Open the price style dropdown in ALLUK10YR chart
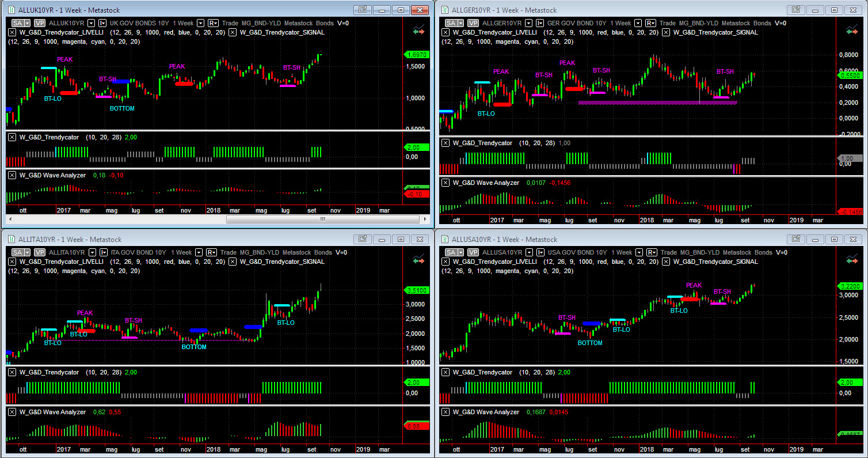This screenshot has height=458, width=868. pyautogui.click(x=102, y=23)
